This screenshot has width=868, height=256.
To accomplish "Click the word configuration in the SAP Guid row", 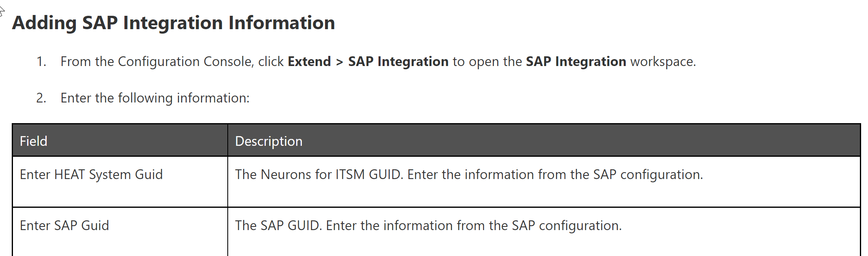I will click(x=579, y=226).
